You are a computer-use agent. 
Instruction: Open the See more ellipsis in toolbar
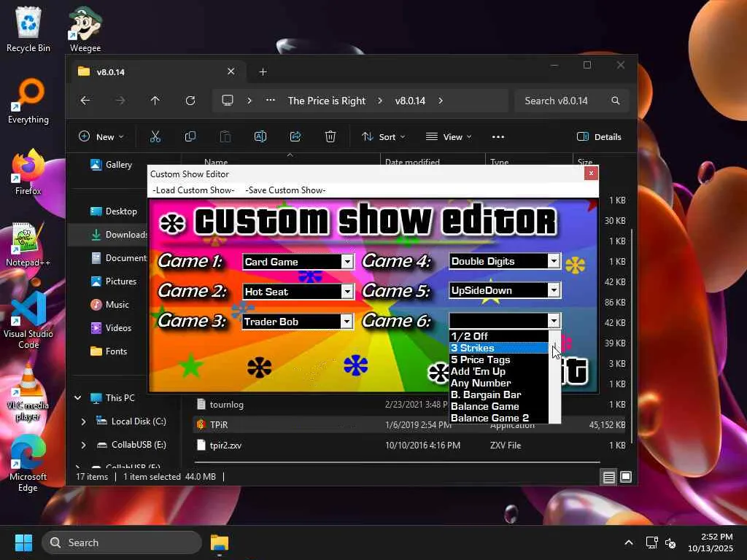(498, 136)
